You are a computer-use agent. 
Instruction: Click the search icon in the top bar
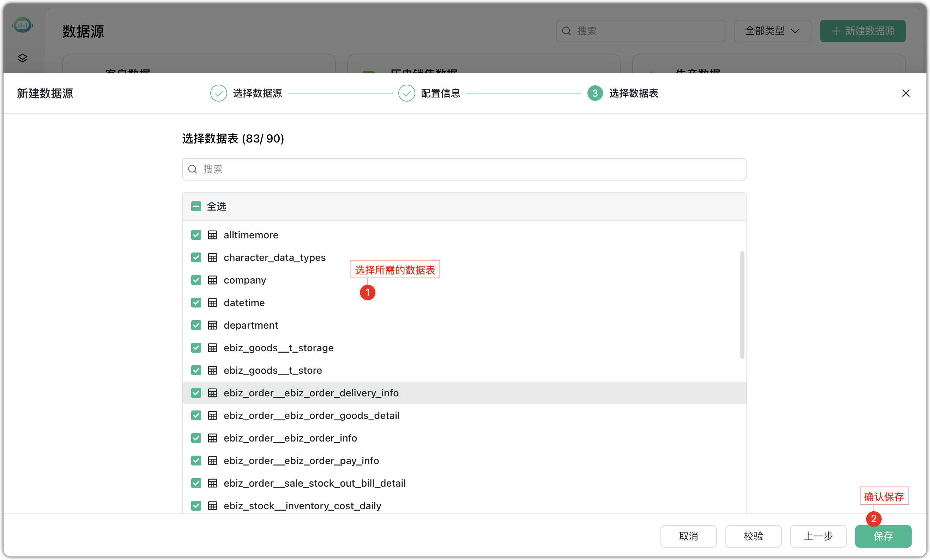pyautogui.click(x=566, y=31)
